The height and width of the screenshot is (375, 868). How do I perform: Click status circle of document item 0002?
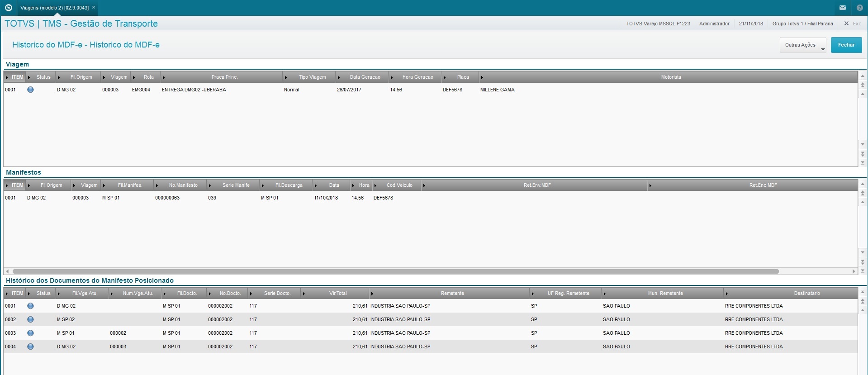(x=30, y=319)
